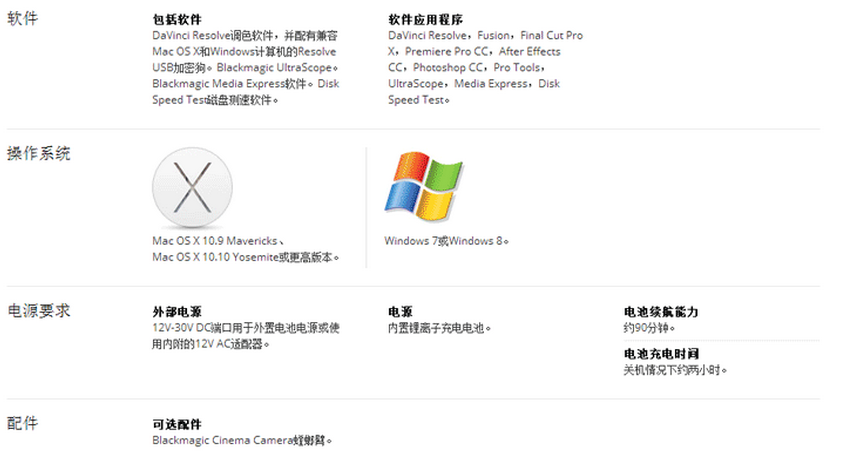Viewport: 860px width, 455px height.
Task: Select the 操作系统 section heading
Action: pos(38,153)
